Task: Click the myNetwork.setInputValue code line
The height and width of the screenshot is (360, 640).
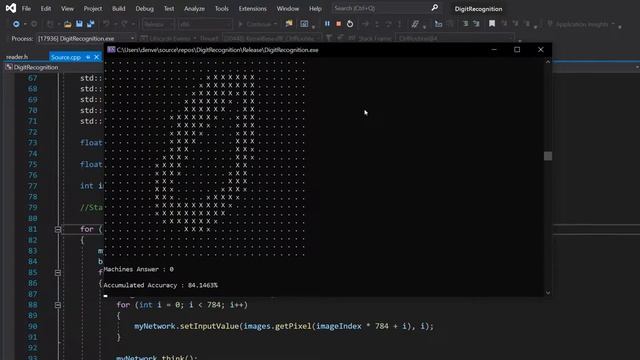Action: click(x=284, y=326)
